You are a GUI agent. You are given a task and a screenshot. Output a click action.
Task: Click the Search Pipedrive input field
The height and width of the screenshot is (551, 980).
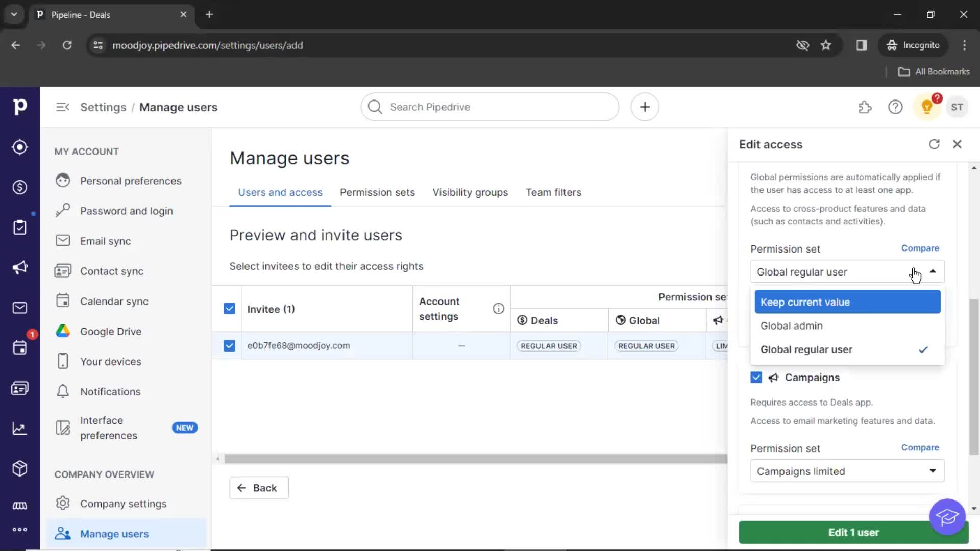click(x=490, y=107)
